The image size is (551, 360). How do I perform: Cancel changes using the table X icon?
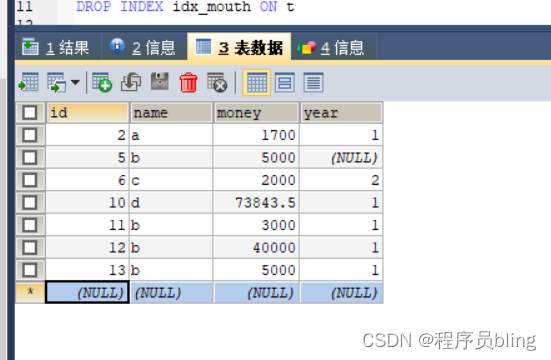point(217,82)
